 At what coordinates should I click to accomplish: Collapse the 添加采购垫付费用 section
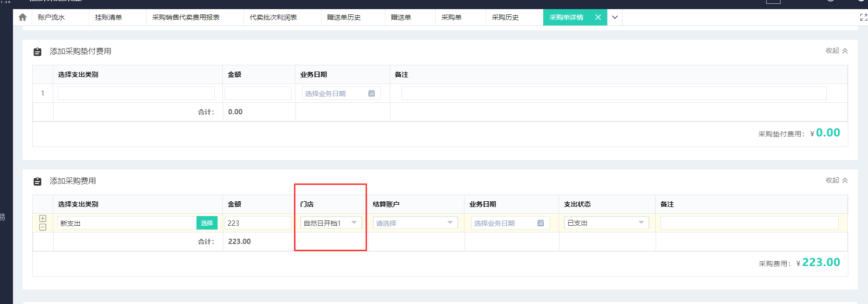point(837,50)
